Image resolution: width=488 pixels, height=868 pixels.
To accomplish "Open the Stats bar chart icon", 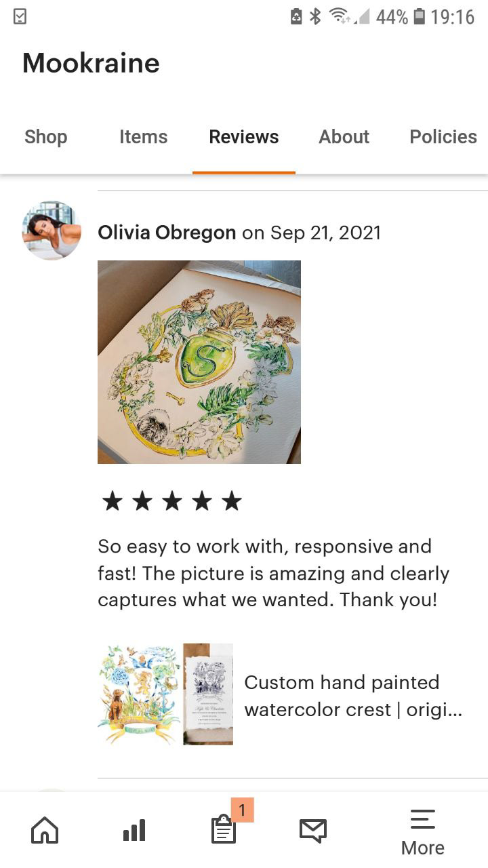I will 134,830.
